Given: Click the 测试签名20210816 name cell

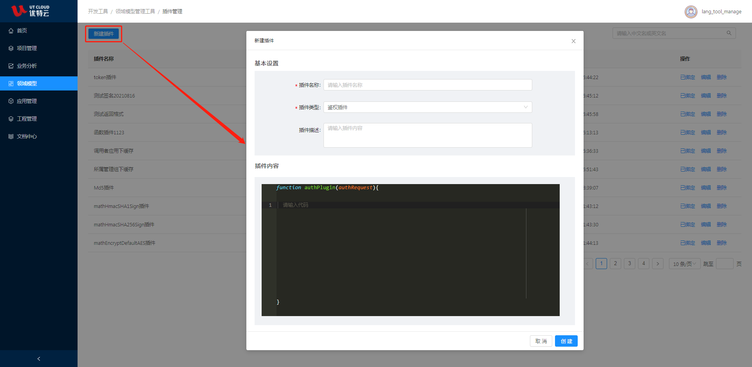Looking at the screenshot, I should point(114,96).
